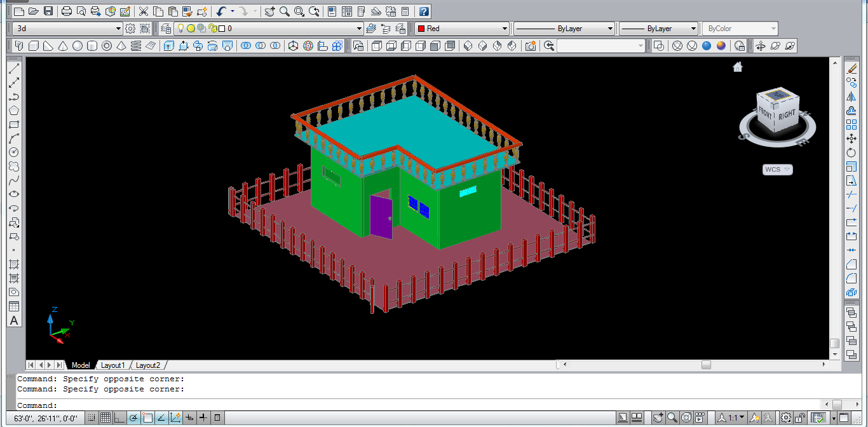Cut selection with the scissors icon

point(143,11)
